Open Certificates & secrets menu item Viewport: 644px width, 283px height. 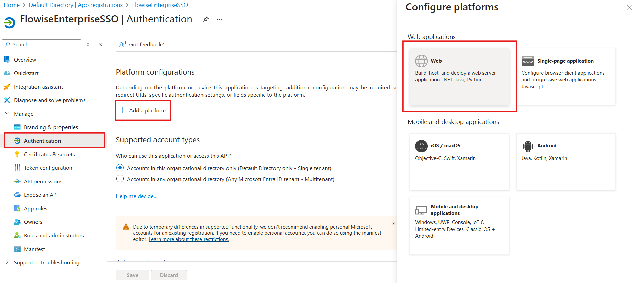[x=49, y=155]
